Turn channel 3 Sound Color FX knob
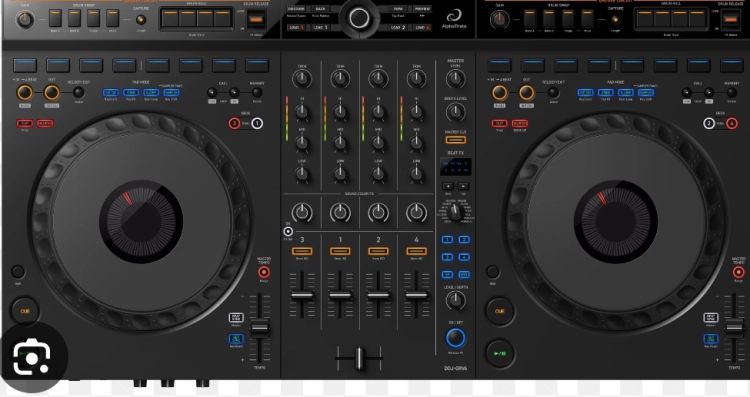Screen dimensions: 750x397 tap(302, 212)
